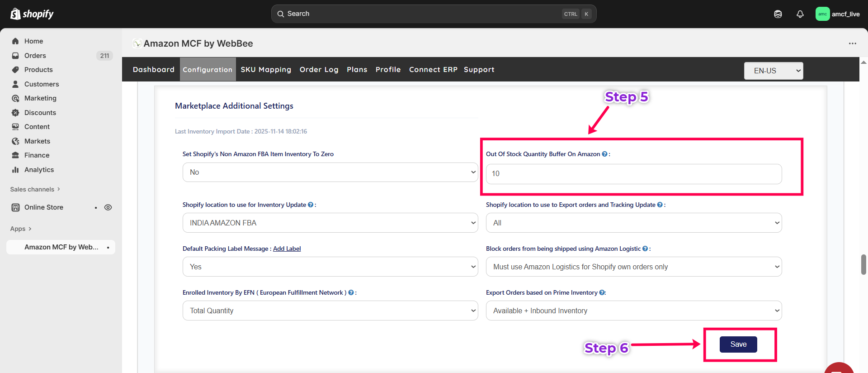The image size is (868, 373).
Task: Open the notifications bell icon
Action: (800, 14)
